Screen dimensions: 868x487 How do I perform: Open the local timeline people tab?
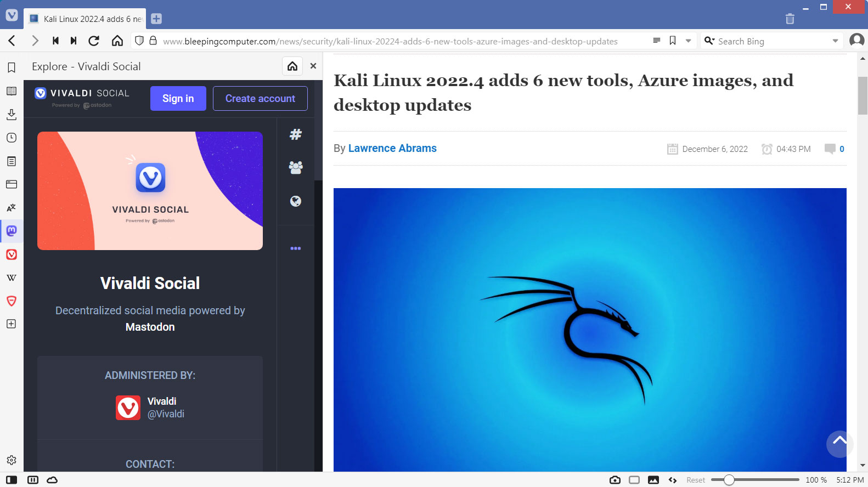click(296, 167)
